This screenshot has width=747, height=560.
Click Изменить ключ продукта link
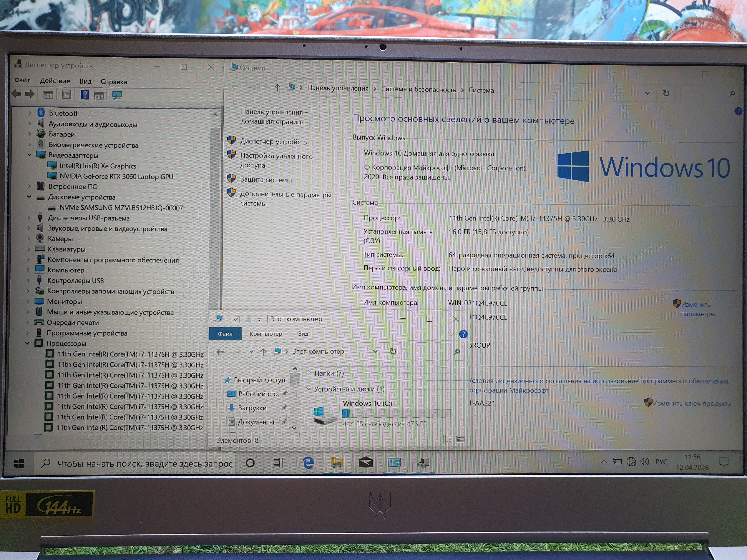[691, 403]
